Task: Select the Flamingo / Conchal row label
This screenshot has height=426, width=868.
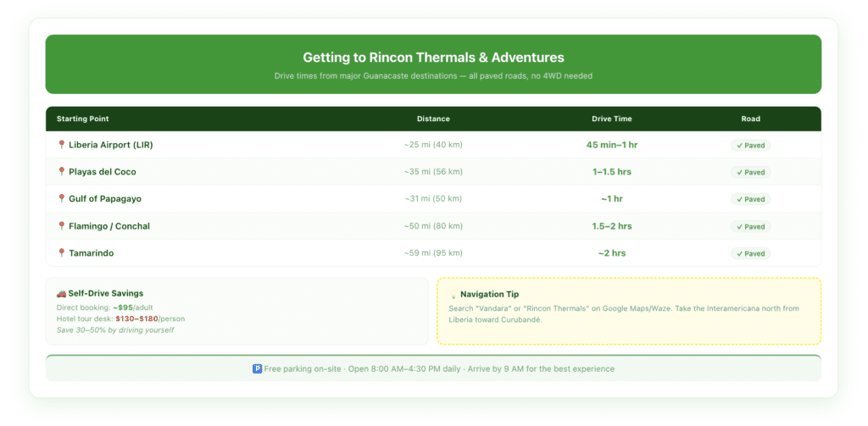Action: [109, 226]
